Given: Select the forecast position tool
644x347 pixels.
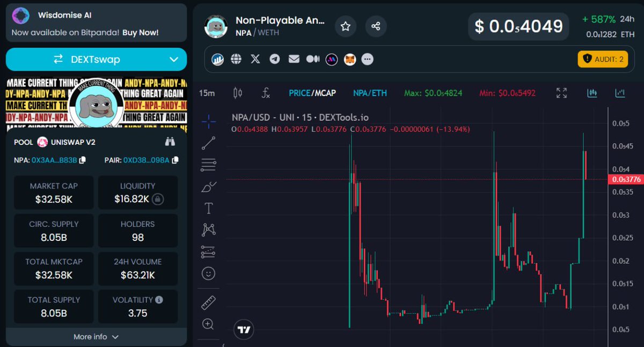Looking at the screenshot, I should point(209,252).
